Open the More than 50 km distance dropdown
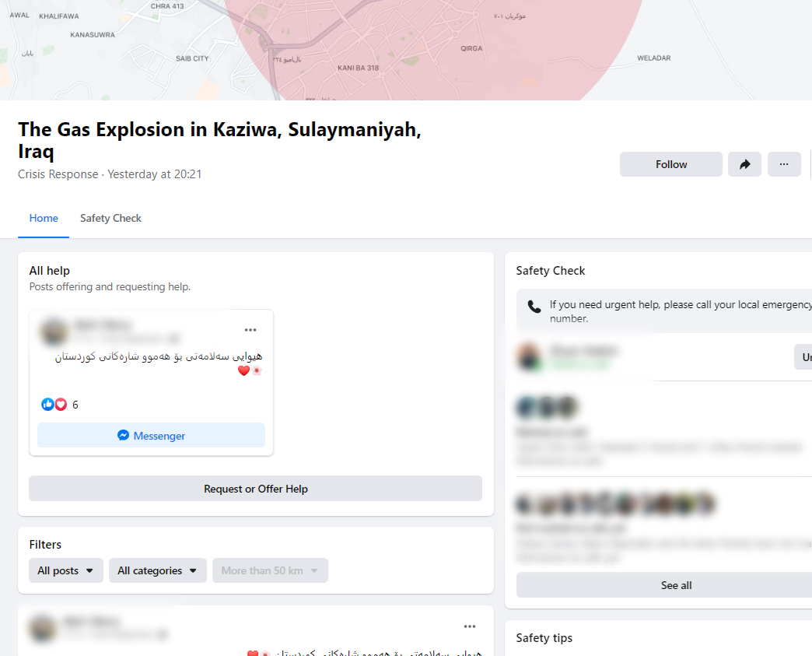The image size is (812, 656). pos(270,570)
